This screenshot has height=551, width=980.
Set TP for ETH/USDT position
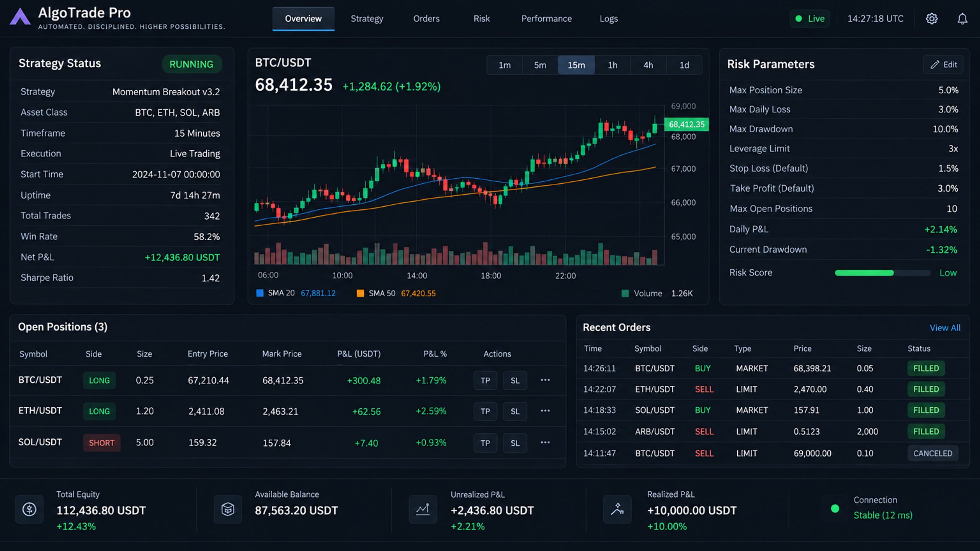(x=485, y=411)
